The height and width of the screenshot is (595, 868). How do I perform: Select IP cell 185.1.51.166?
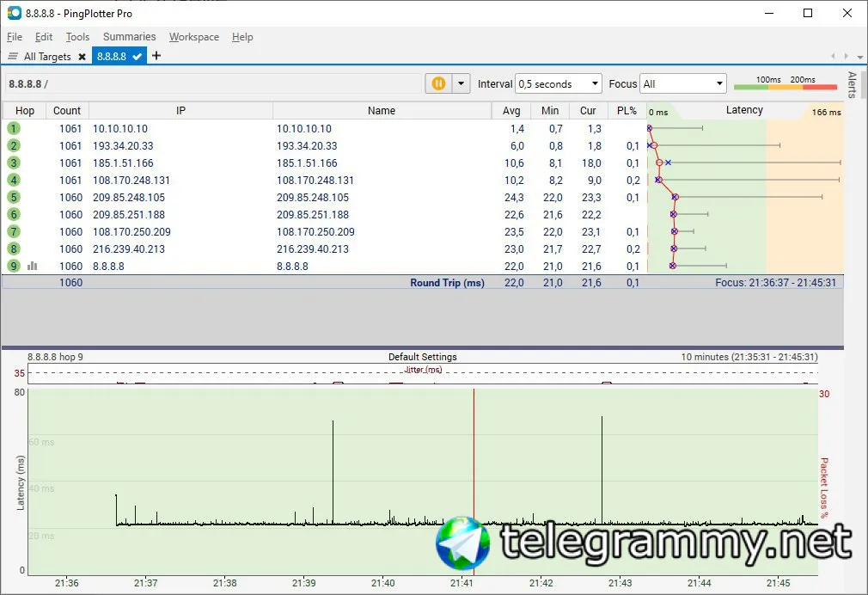tap(123, 163)
